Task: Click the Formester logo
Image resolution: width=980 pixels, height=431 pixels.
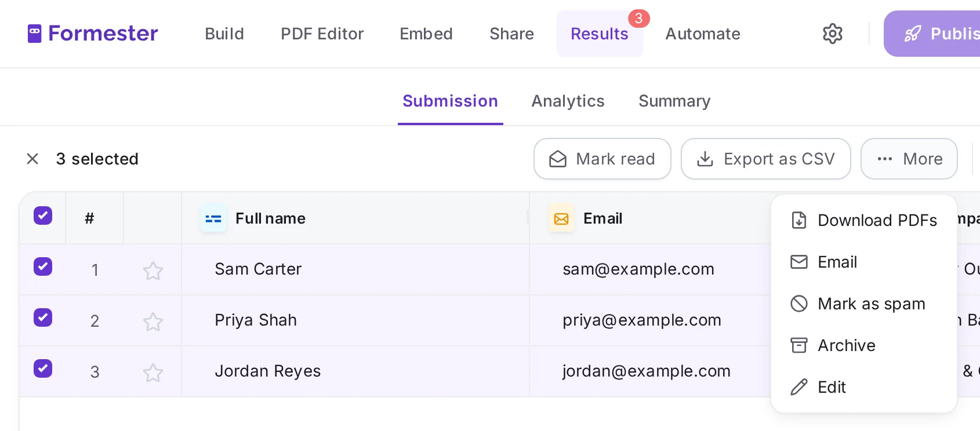Action: [x=93, y=34]
